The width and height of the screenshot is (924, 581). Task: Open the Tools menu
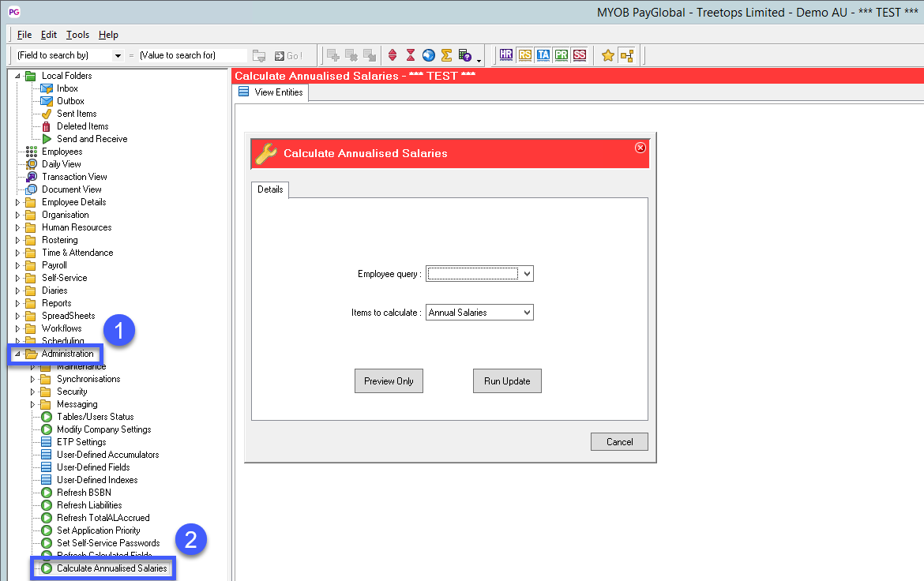click(x=77, y=35)
